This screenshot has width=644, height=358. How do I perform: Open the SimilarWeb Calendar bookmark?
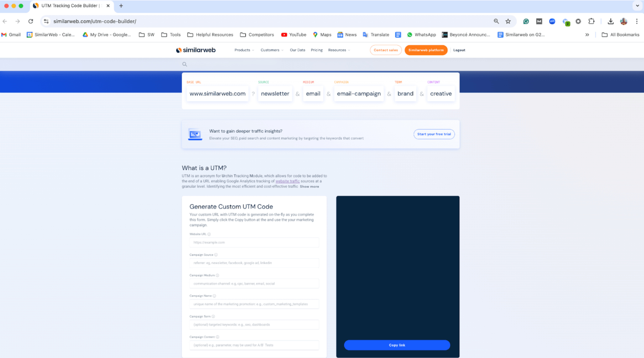coord(51,35)
